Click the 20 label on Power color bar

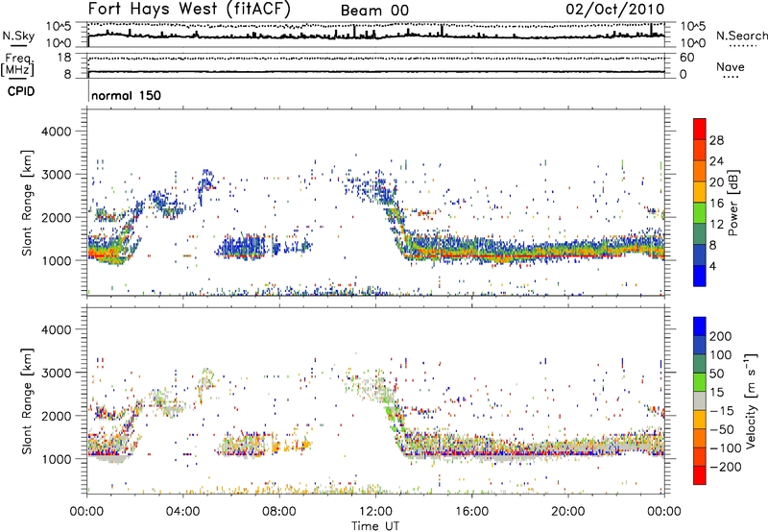(x=716, y=182)
